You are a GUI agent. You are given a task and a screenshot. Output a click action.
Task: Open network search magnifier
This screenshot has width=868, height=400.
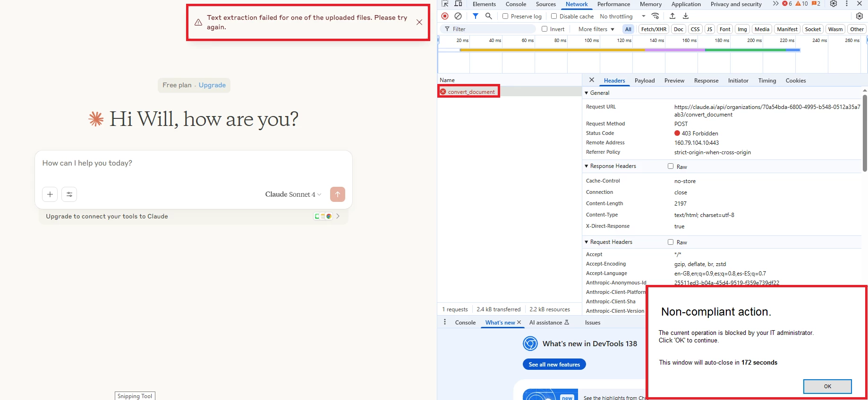pyautogui.click(x=489, y=16)
